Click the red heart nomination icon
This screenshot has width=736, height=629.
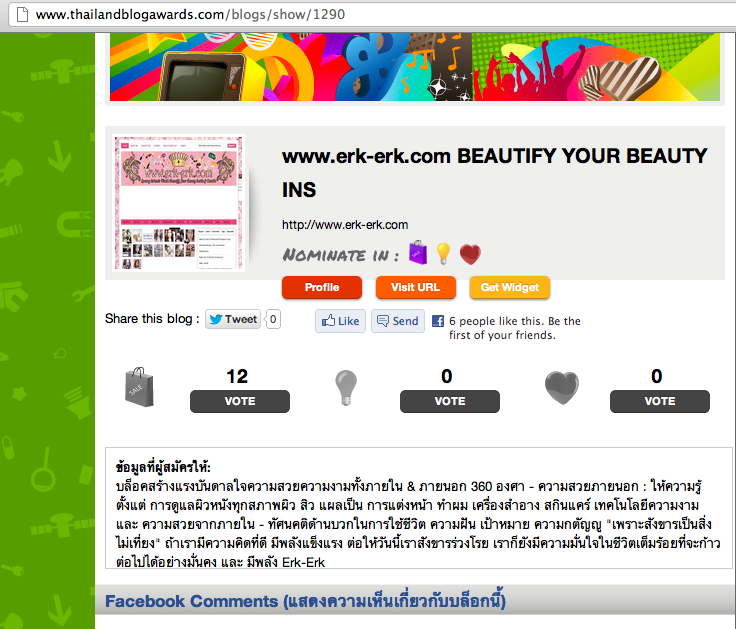pos(470,255)
